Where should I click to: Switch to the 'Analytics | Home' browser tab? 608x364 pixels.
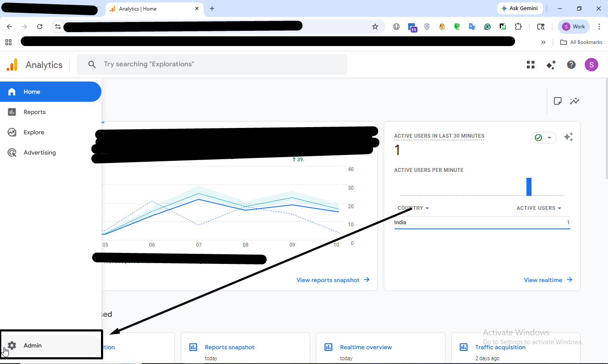[x=154, y=8]
